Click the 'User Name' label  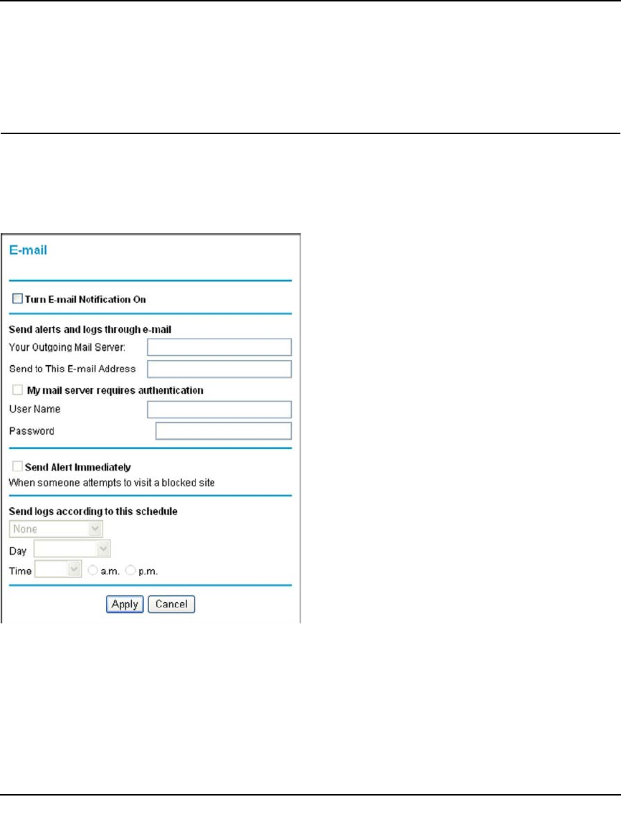pos(35,410)
